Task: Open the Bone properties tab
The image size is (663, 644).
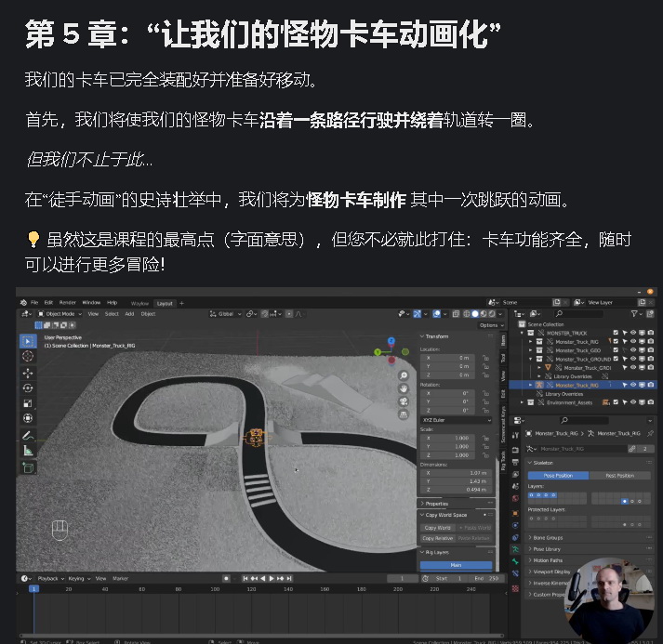Action: coord(515,561)
